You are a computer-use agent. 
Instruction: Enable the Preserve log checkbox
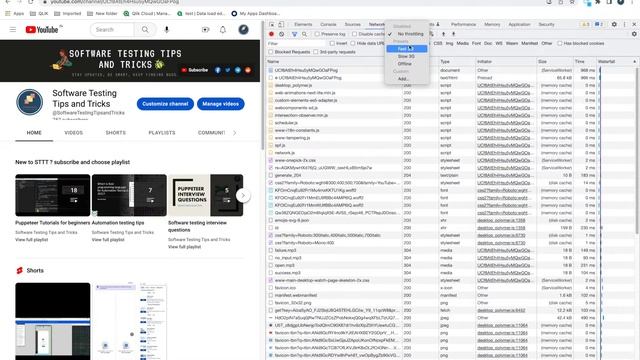tap(317, 34)
